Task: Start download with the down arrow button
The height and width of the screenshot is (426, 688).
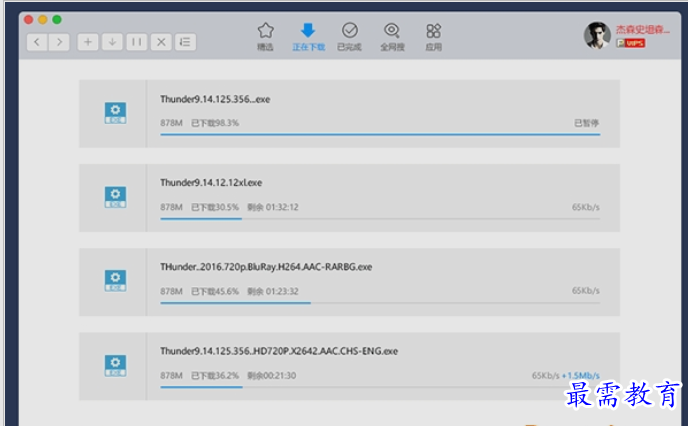Action: [x=112, y=42]
